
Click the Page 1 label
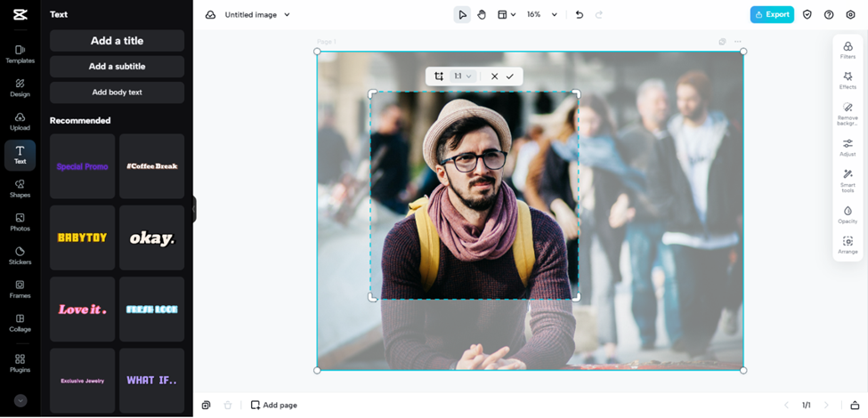pyautogui.click(x=327, y=42)
